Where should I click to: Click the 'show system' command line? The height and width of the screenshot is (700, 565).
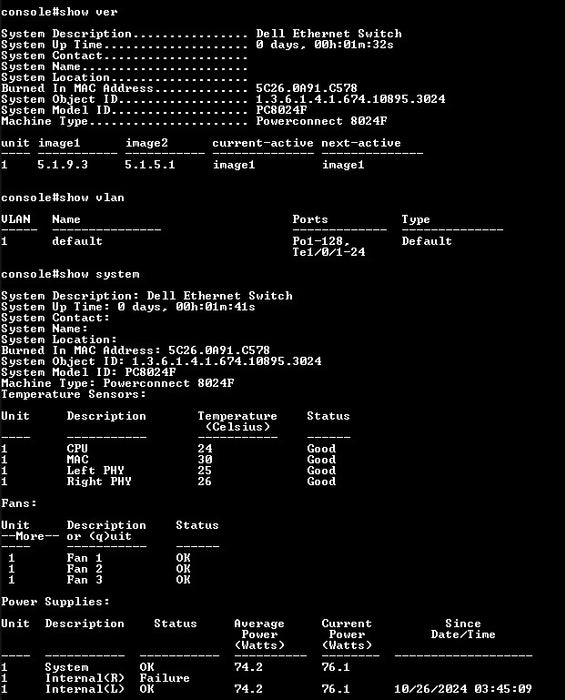[x=71, y=274]
